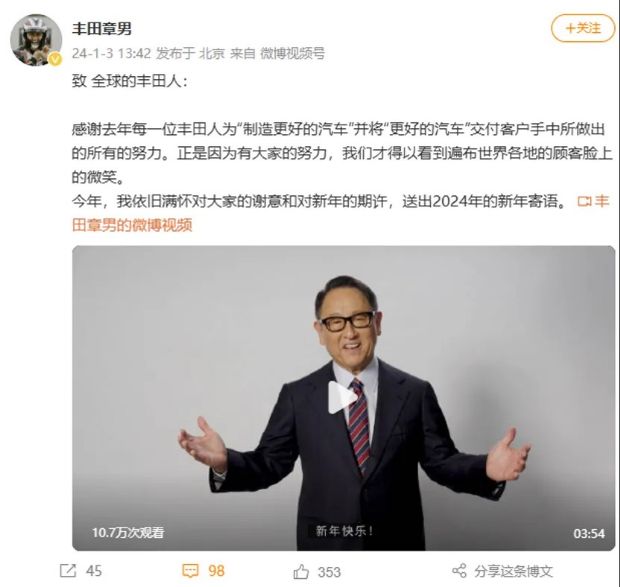Click the gold verified V badge
Viewport: 620px width, 587px height.
55,60
